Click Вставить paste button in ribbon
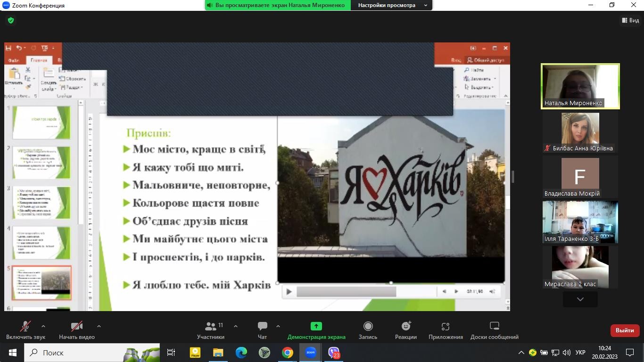The width and height of the screenshot is (644, 362). coord(14,79)
